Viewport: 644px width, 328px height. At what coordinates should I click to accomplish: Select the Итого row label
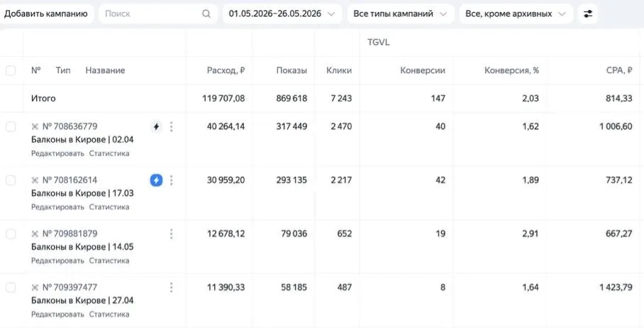pos(43,99)
